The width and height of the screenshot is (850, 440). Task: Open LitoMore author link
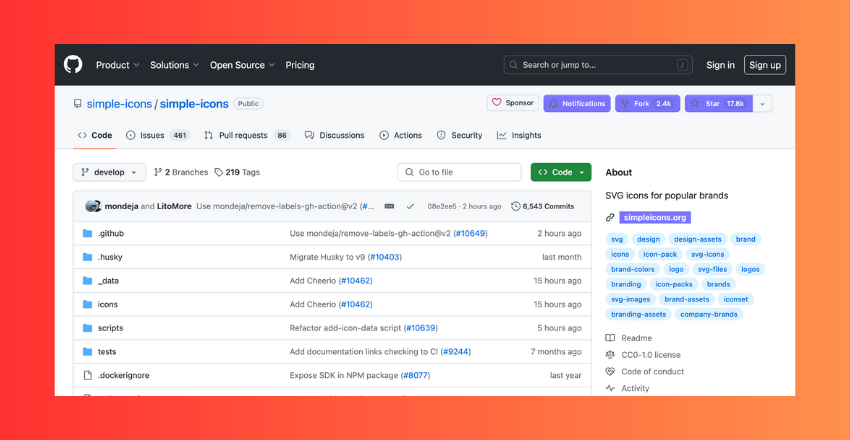[174, 206]
